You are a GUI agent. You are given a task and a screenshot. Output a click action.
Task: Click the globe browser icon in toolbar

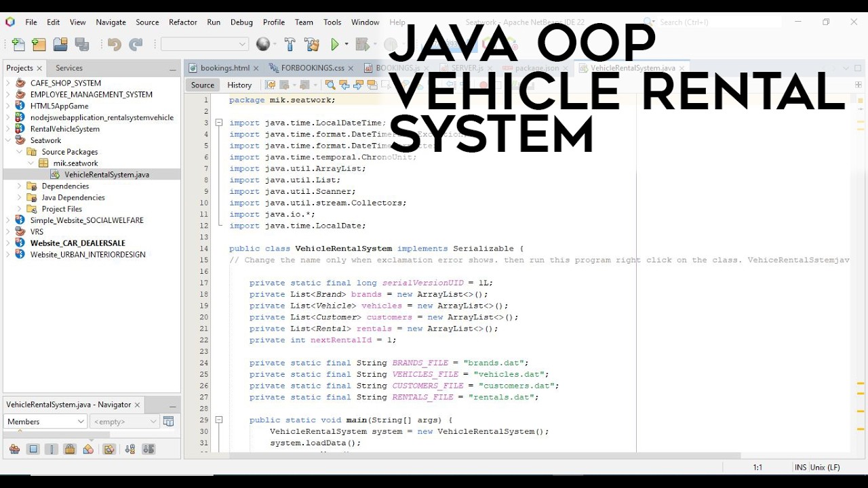point(263,45)
